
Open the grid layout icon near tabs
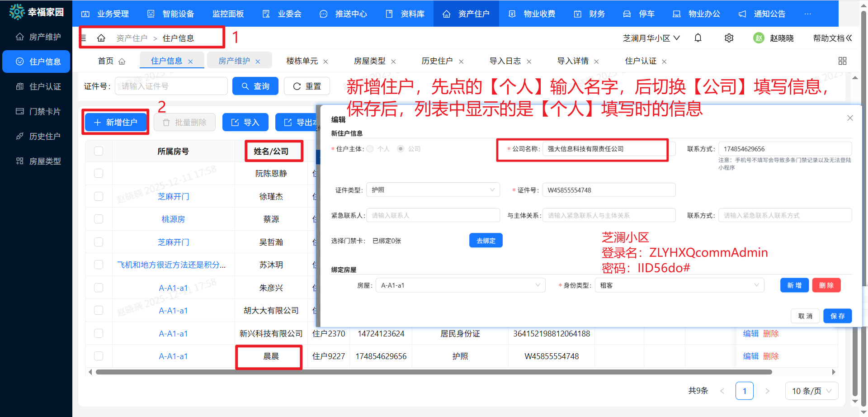[842, 60]
